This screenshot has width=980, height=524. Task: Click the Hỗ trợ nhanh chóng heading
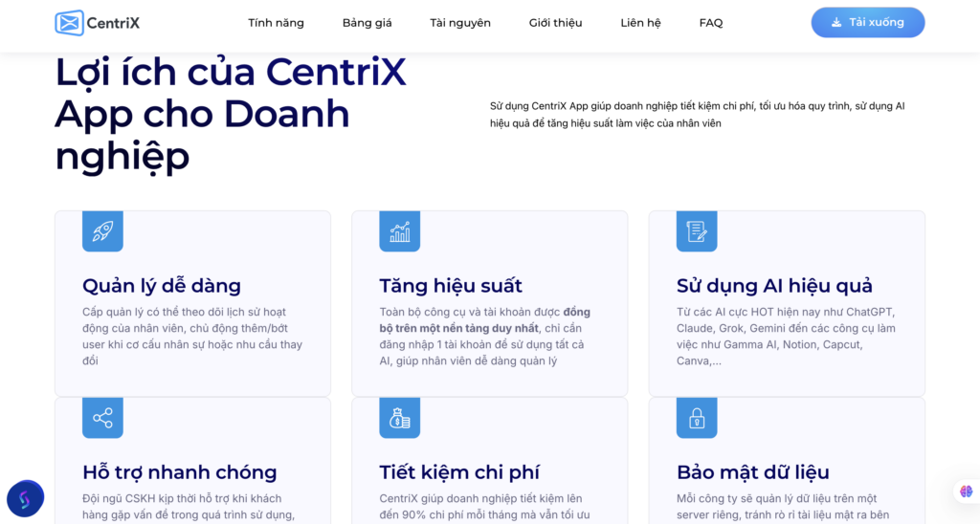point(179,472)
